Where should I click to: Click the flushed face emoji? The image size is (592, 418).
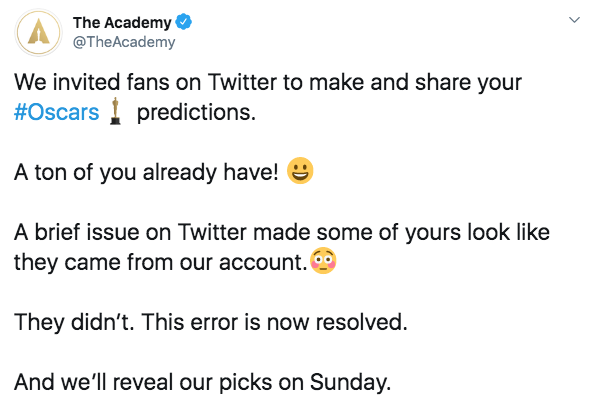pos(323,261)
